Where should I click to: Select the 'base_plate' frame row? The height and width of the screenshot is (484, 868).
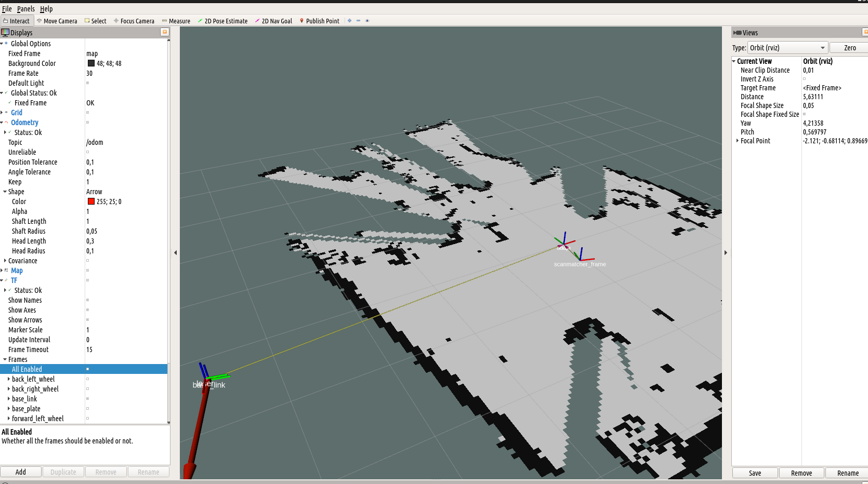click(84, 409)
